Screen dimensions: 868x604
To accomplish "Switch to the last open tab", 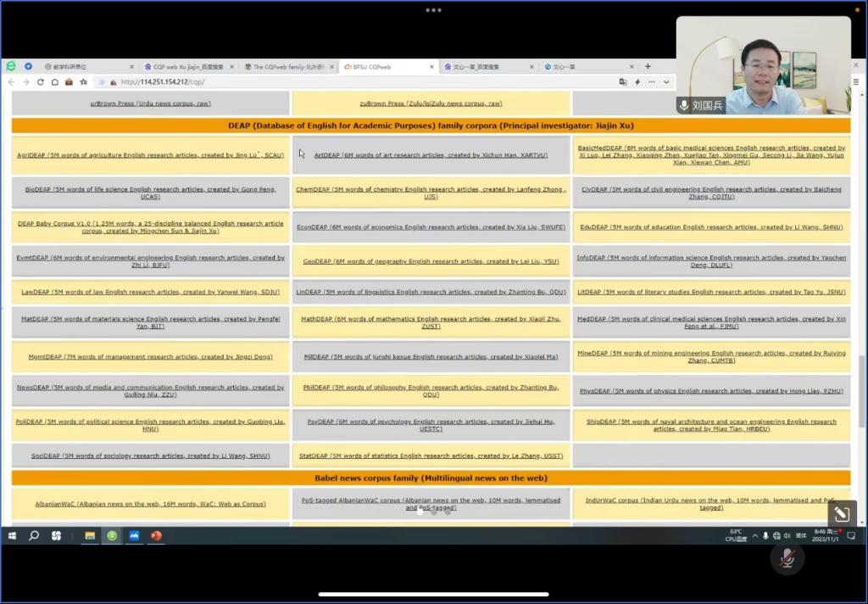I will (588, 66).
